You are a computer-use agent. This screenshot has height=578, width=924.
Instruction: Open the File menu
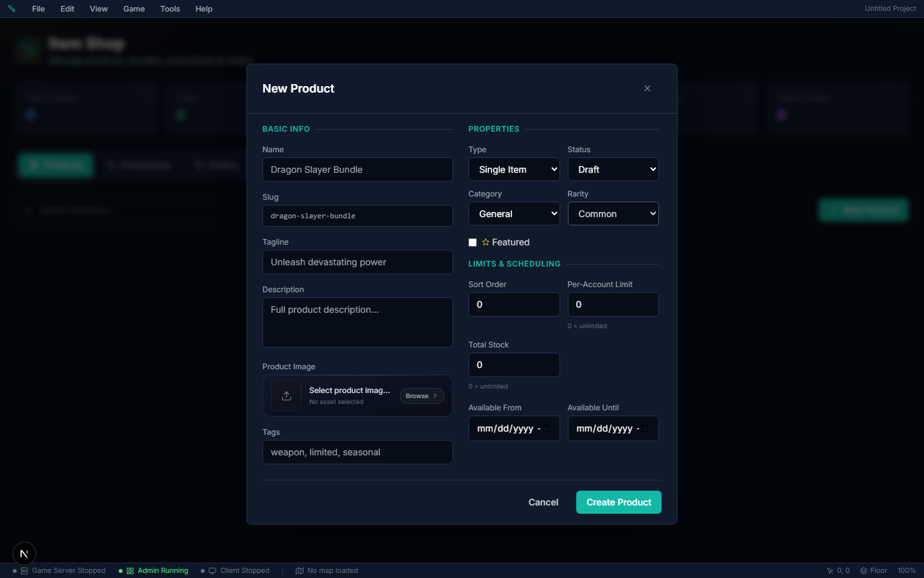pos(38,9)
